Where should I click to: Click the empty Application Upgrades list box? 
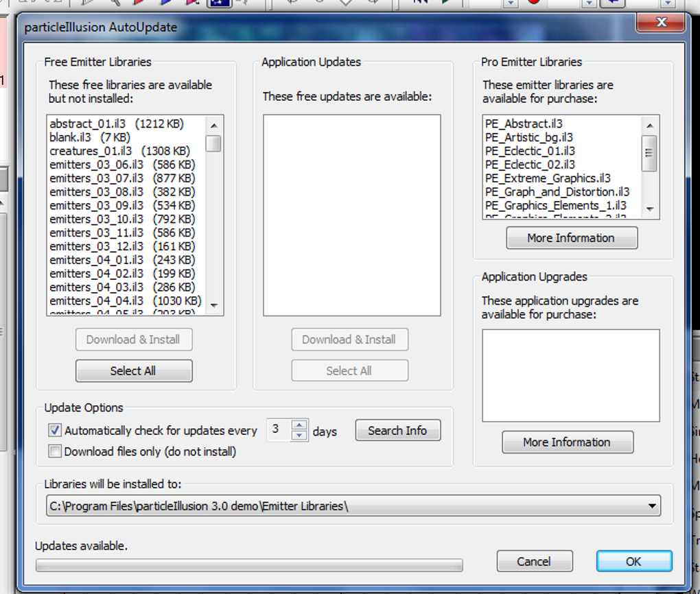[x=571, y=375]
